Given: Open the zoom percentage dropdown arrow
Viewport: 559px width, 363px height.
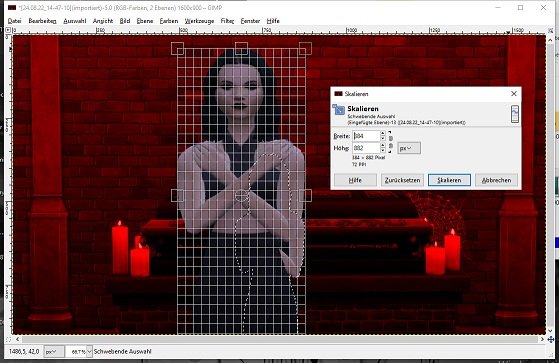Looking at the screenshot, I should tap(89, 352).
